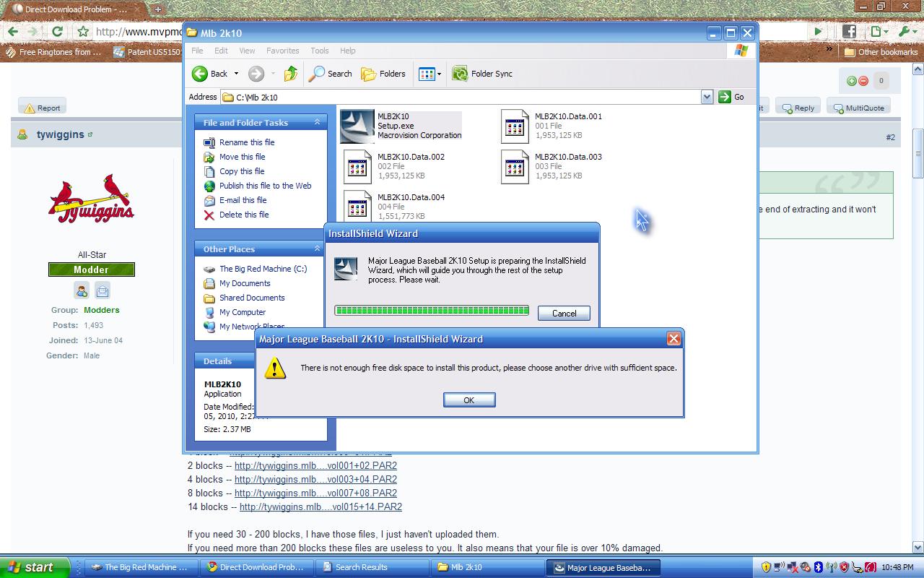The image size is (924, 578).
Task: Click Rename this file task
Action: pyautogui.click(x=247, y=142)
